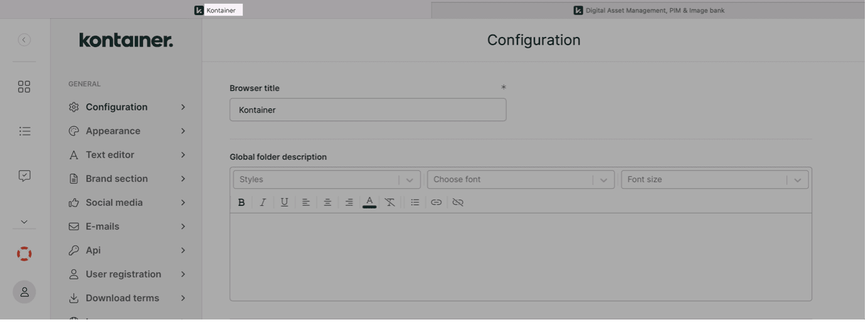Viewport: 868px width, 322px height.
Task: Click the Appearance palette icon
Action: point(74,131)
